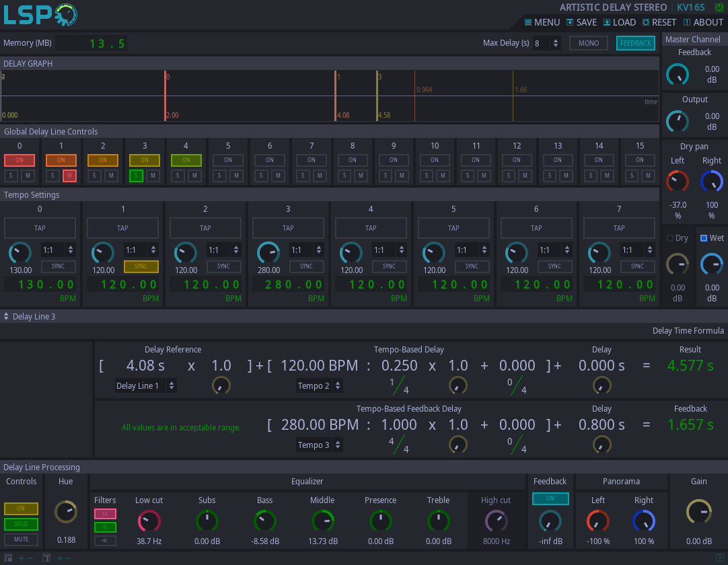The height and width of the screenshot is (565, 728).
Task: Unmute global delay line 1 with its M button
Action: [70, 176]
